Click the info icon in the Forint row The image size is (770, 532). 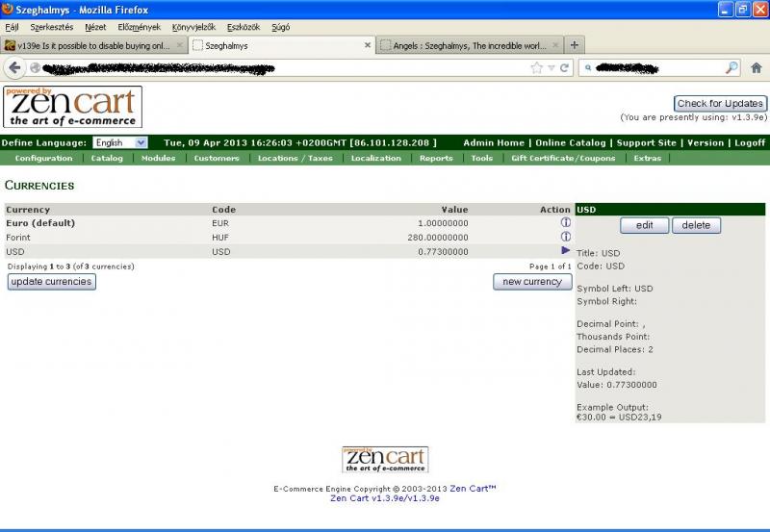[x=566, y=237]
